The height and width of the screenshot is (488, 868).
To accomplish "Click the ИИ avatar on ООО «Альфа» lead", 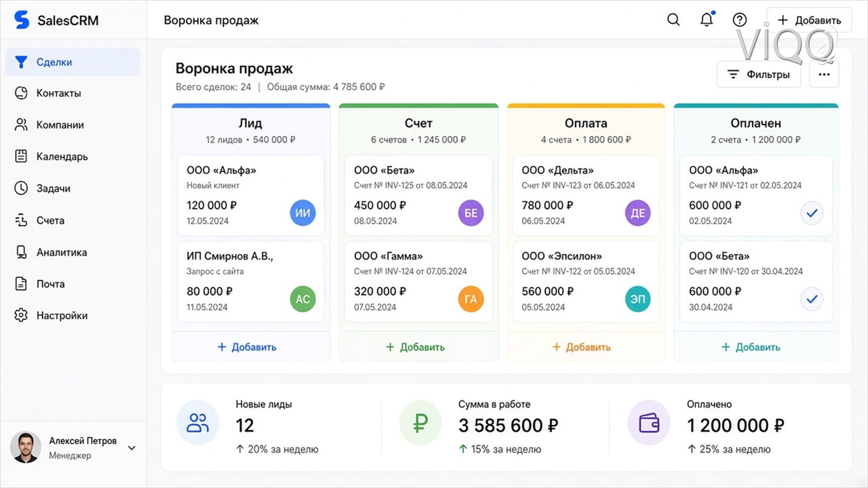I will pos(302,213).
